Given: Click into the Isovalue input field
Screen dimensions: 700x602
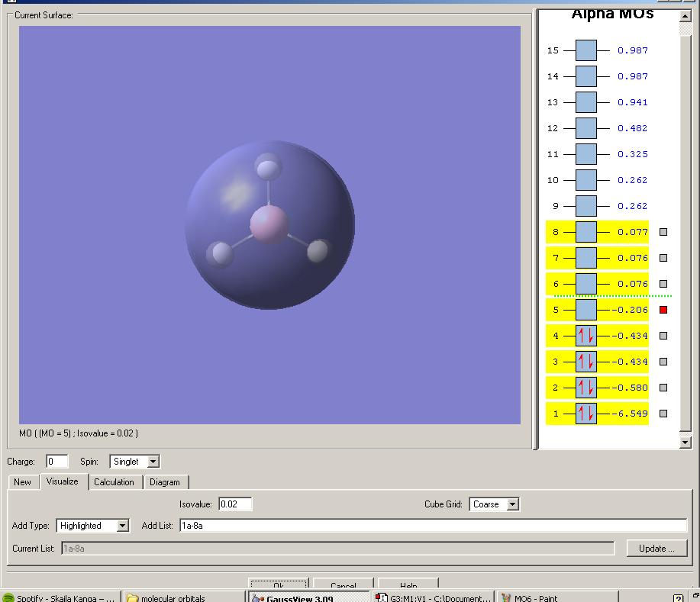Looking at the screenshot, I should [235, 504].
